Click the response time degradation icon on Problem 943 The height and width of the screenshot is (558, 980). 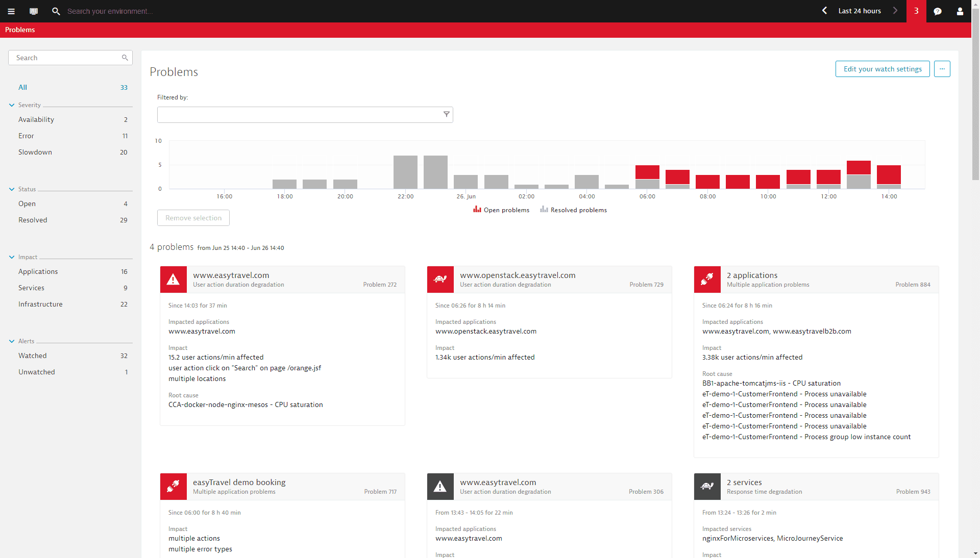707,486
